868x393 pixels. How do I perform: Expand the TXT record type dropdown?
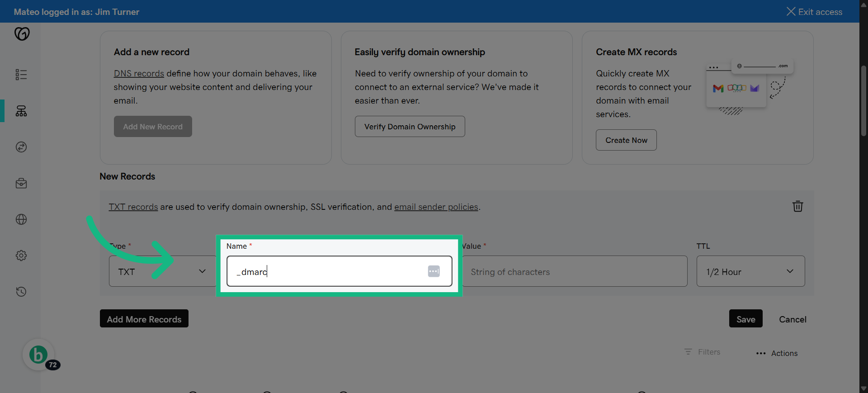(x=162, y=271)
